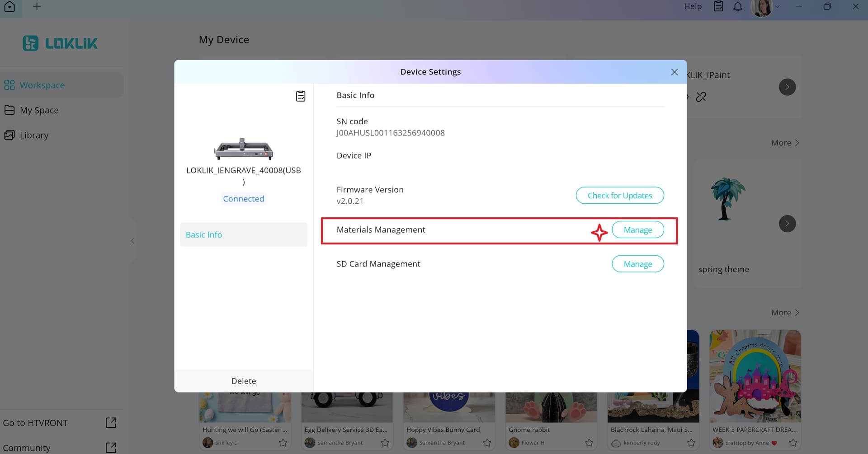Image resolution: width=868 pixels, height=454 pixels.
Task: Favorite the Gnome rabbit project star
Action: 589,443
